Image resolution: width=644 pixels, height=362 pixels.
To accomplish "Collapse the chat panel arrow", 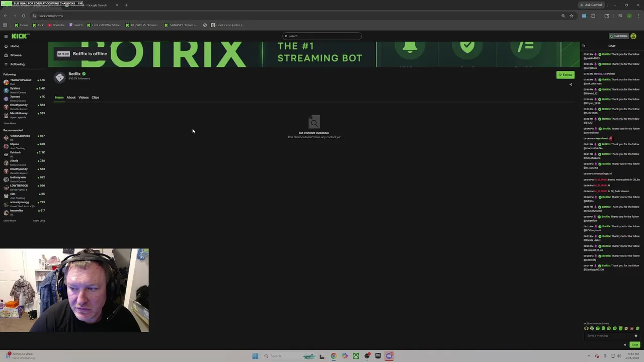I will tap(584, 46).
